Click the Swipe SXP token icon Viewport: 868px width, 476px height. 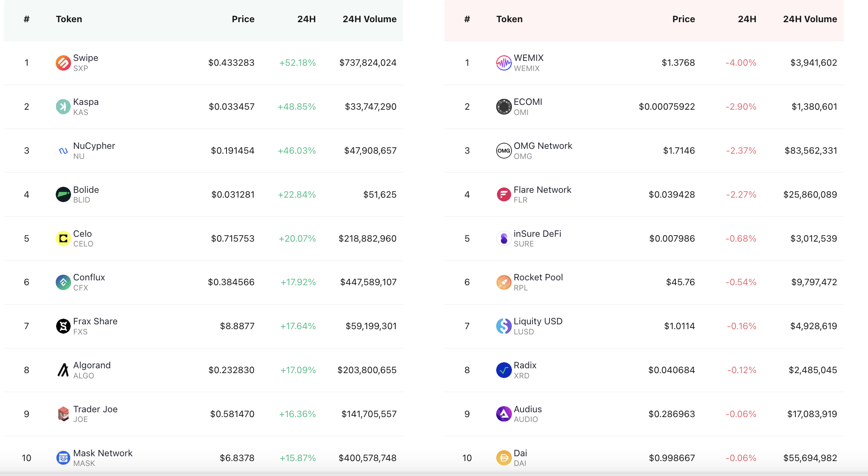click(x=63, y=63)
